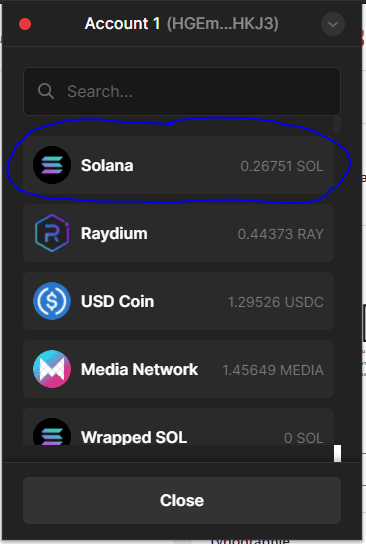Click the USD Coin dollar icon
The width and height of the screenshot is (366, 544).
(x=52, y=301)
